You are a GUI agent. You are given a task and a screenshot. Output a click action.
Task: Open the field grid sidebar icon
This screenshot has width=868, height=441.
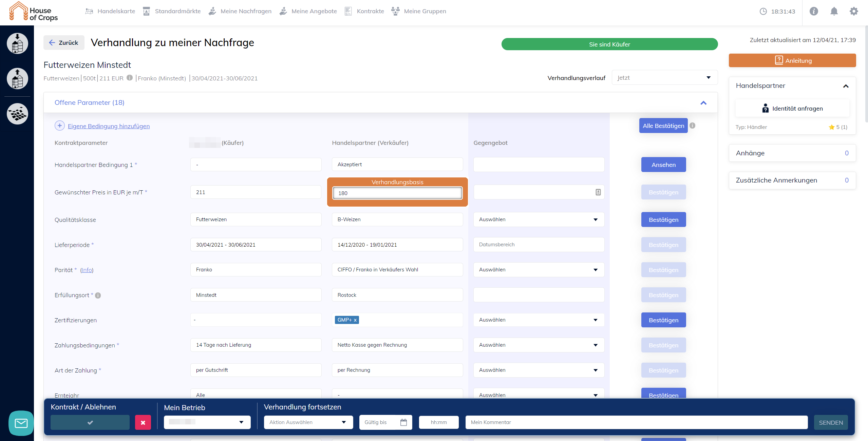pyautogui.click(x=17, y=114)
